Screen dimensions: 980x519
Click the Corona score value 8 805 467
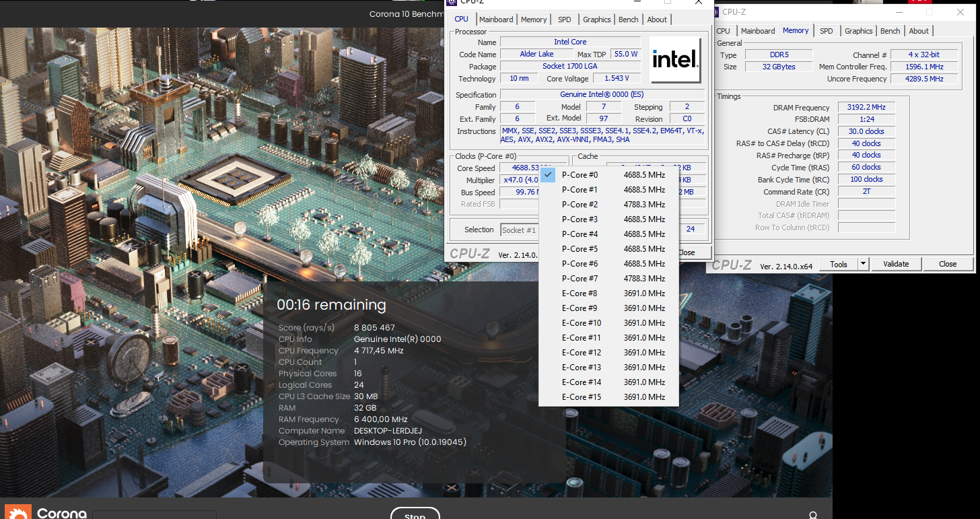click(x=374, y=328)
